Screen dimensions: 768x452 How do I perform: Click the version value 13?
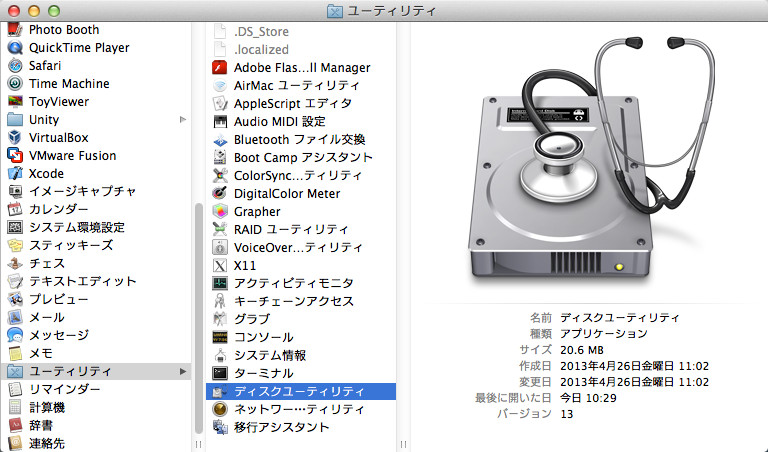pyautogui.click(x=567, y=414)
